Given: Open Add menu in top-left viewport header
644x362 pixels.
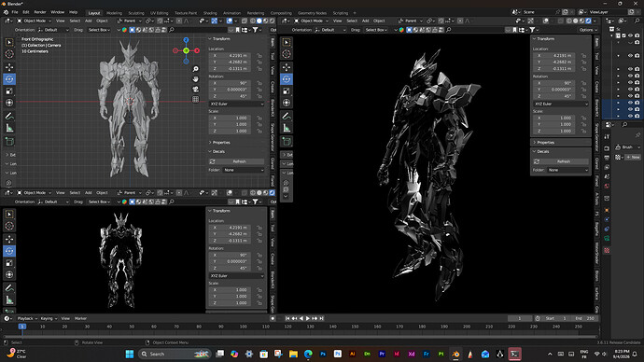Looking at the screenshot, I should click(x=89, y=21).
